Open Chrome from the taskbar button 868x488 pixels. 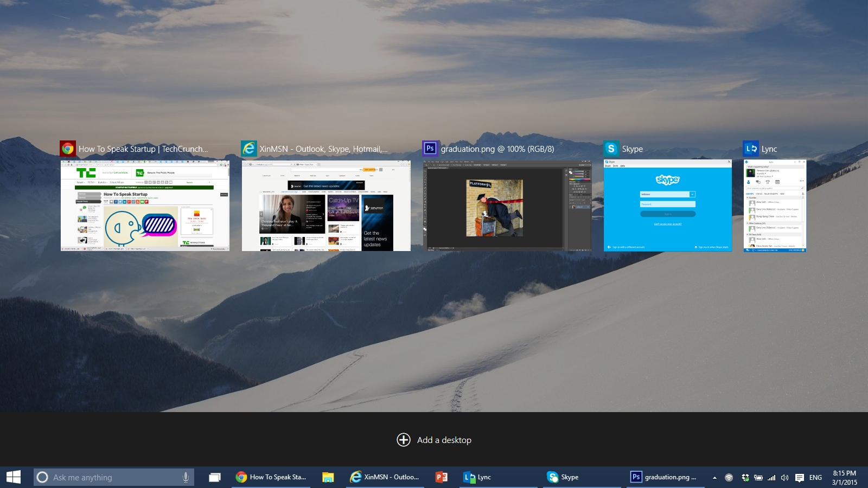coord(271,477)
